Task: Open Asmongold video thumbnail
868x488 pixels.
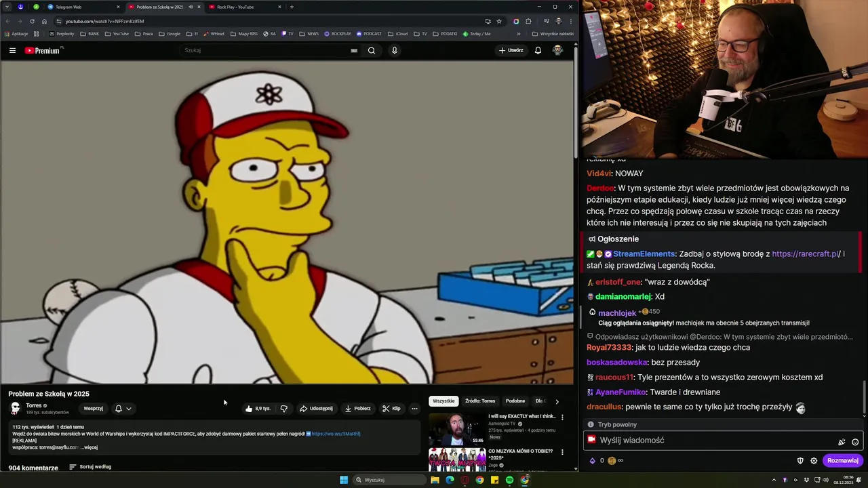Action: tap(457, 428)
